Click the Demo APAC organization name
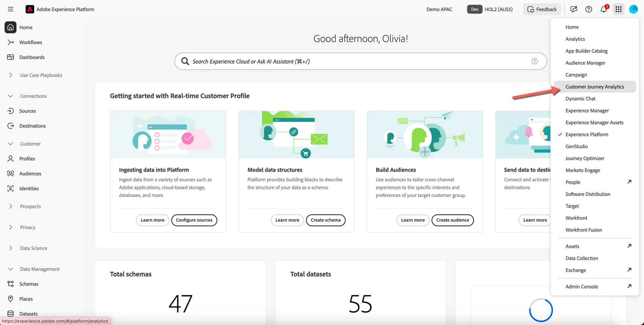The width and height of the screenshot is (644, 325). coord(439,9)
